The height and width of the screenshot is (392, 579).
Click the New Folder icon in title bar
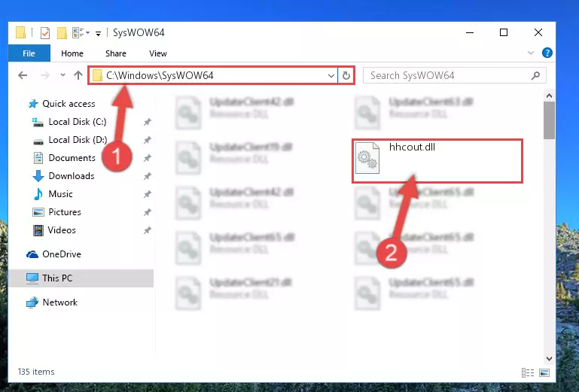62,33
